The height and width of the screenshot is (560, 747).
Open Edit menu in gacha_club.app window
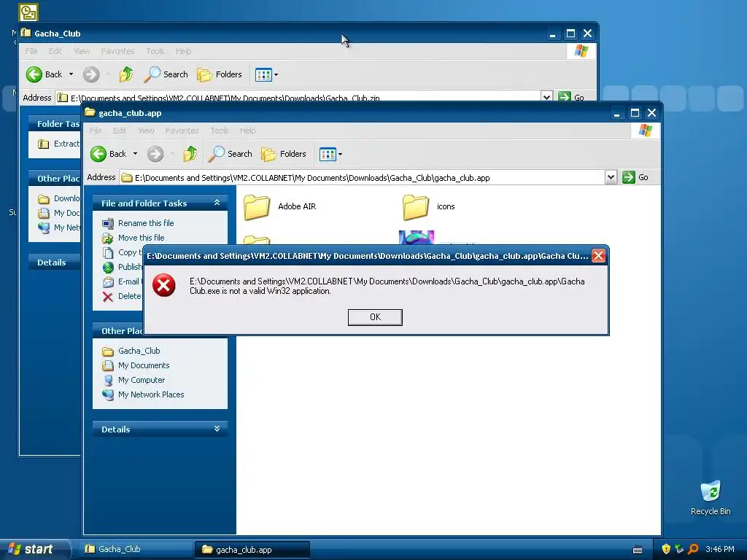tap(120, 131)
